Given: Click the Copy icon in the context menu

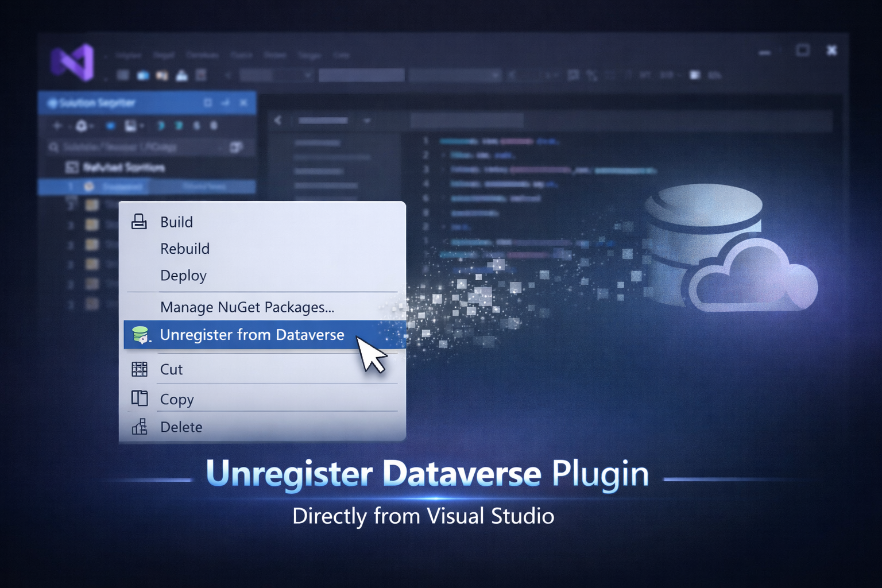Looking at the screenshot, I should point(139,399).
